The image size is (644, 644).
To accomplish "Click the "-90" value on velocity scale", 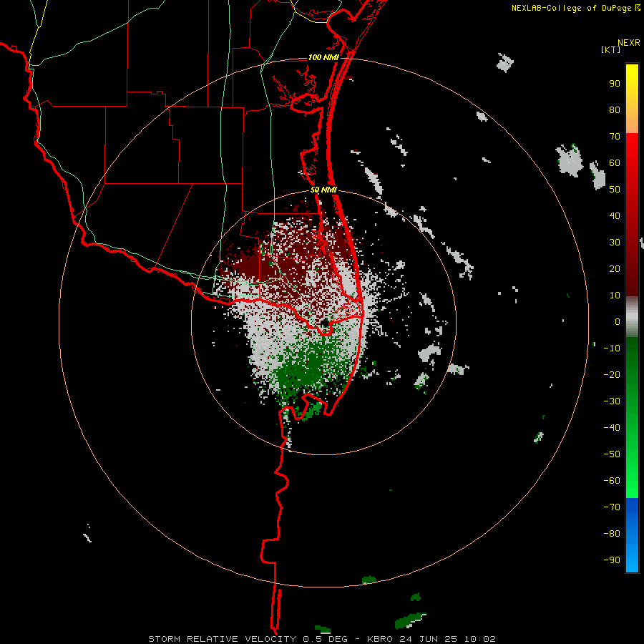I will click(612, 560).
